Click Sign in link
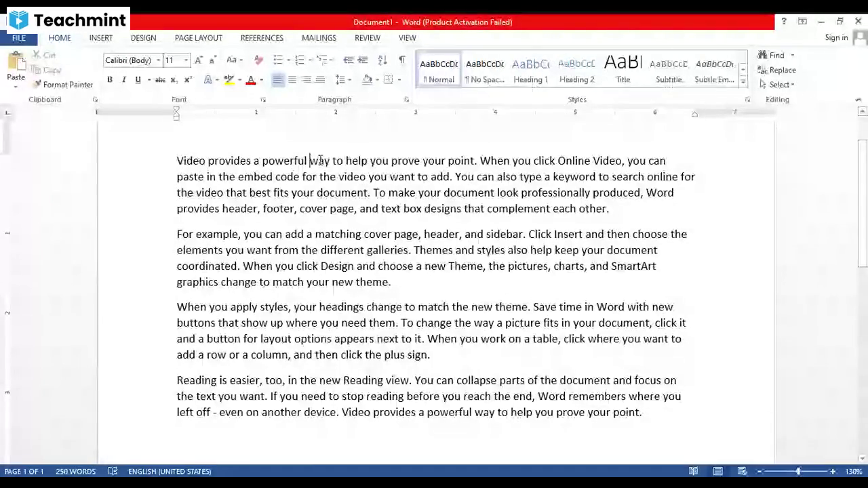The image size is (868, 488). (836, 38)
